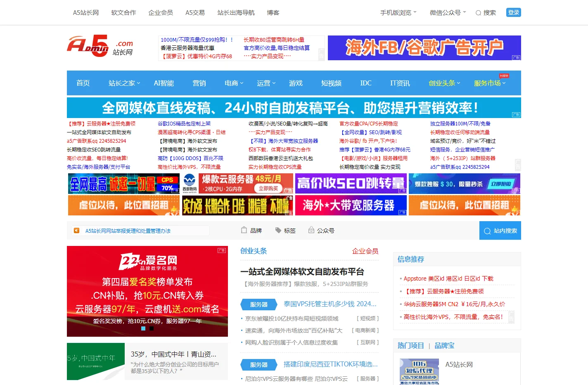The height and width of the screenshot is (385, 588).
Task: Click the 标签 tag icon
Action: (x=278, y=230)
